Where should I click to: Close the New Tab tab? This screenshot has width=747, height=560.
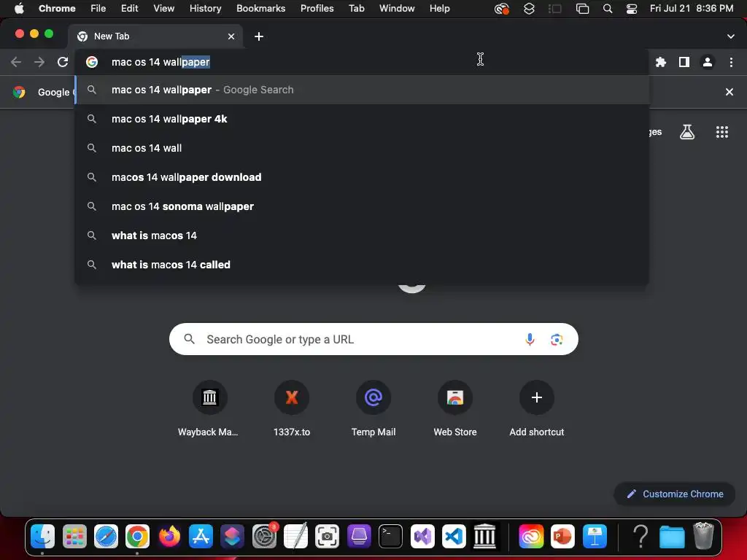pyautogui.click(x=231, y=36)
